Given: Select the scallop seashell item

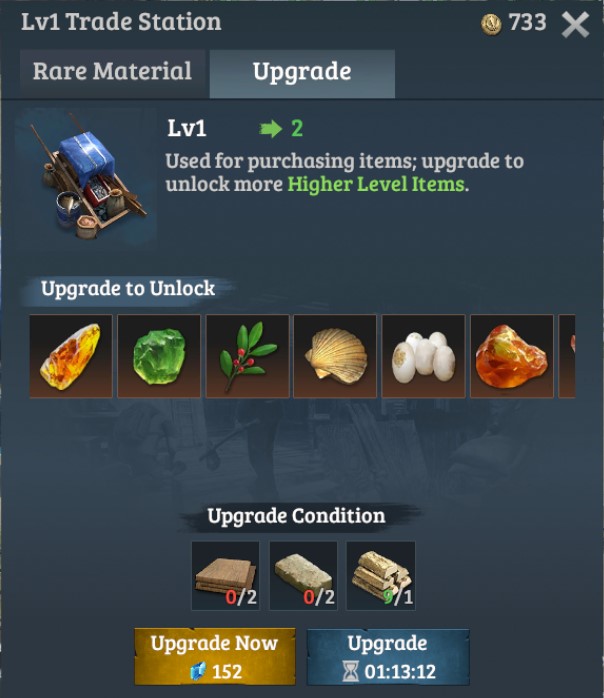Looking at the screenshot, I should point(335,356).
